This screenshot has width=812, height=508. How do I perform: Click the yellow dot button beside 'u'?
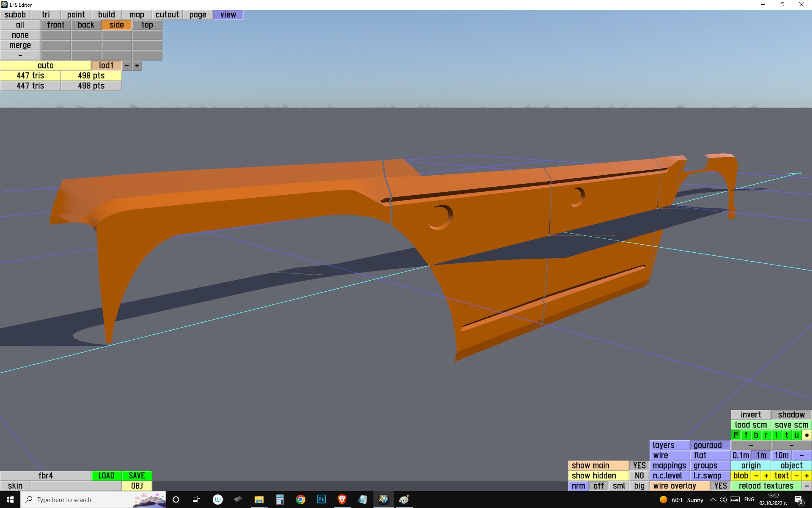pos(807,435)
